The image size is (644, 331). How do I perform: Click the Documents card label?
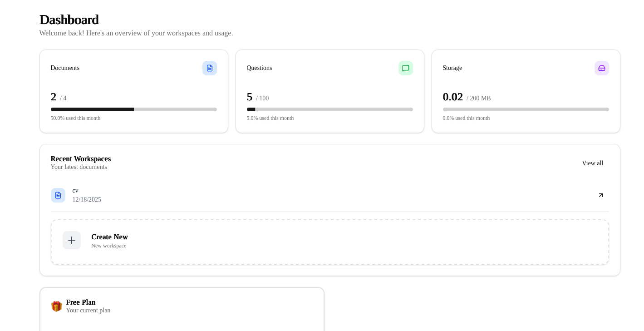point(65,68)
